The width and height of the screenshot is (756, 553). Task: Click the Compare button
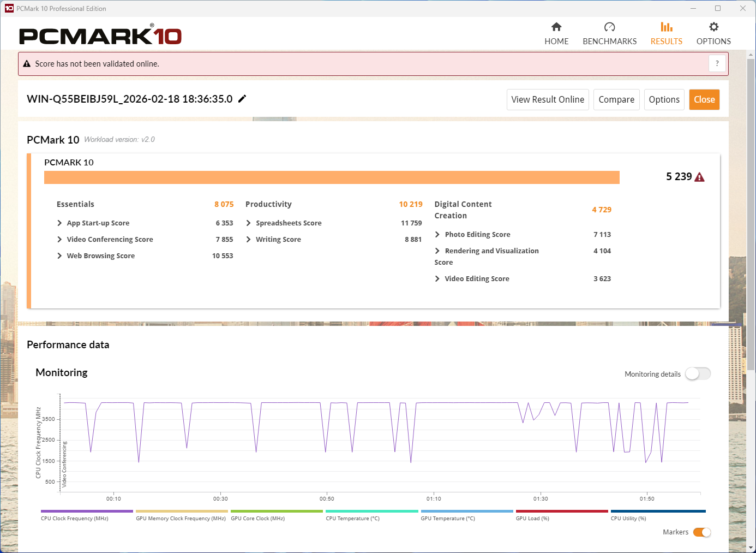point(616,100)
